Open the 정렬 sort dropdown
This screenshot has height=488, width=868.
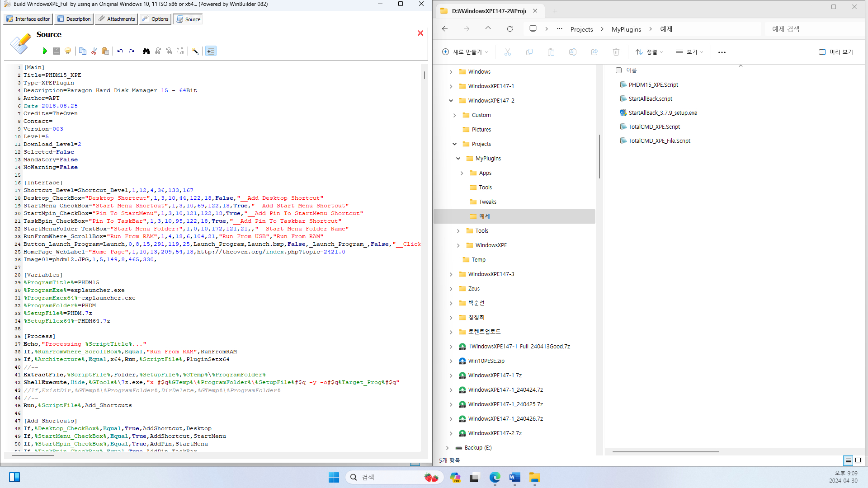(649, 52)
